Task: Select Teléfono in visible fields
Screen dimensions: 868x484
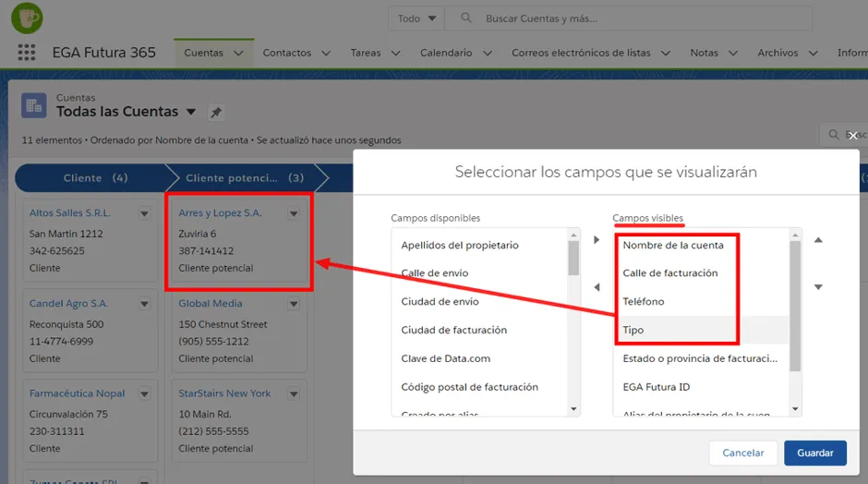Action: tap(701, 302)
